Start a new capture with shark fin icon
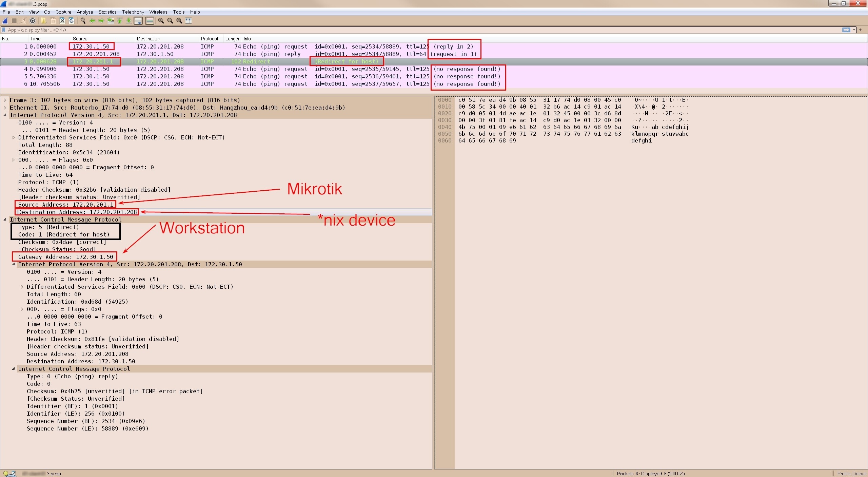This screenshot has height=477, width=868. [5, 21]
